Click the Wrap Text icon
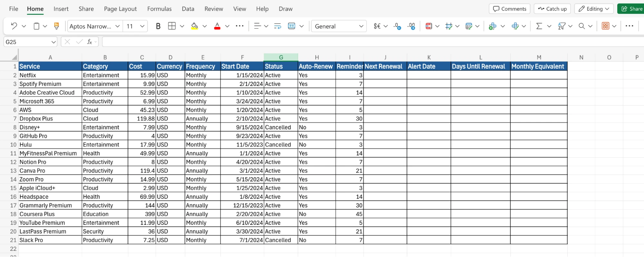 click(x=277, y=26)
